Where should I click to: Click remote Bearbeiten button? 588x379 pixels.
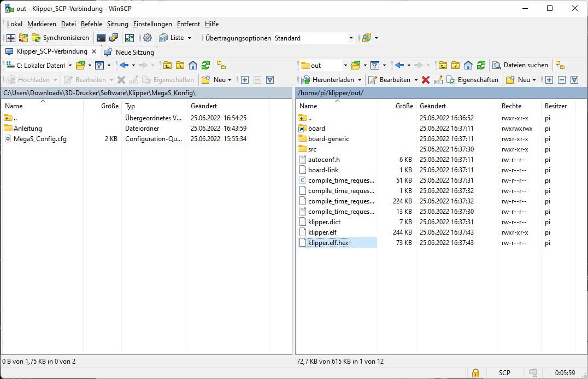point(391,80)
